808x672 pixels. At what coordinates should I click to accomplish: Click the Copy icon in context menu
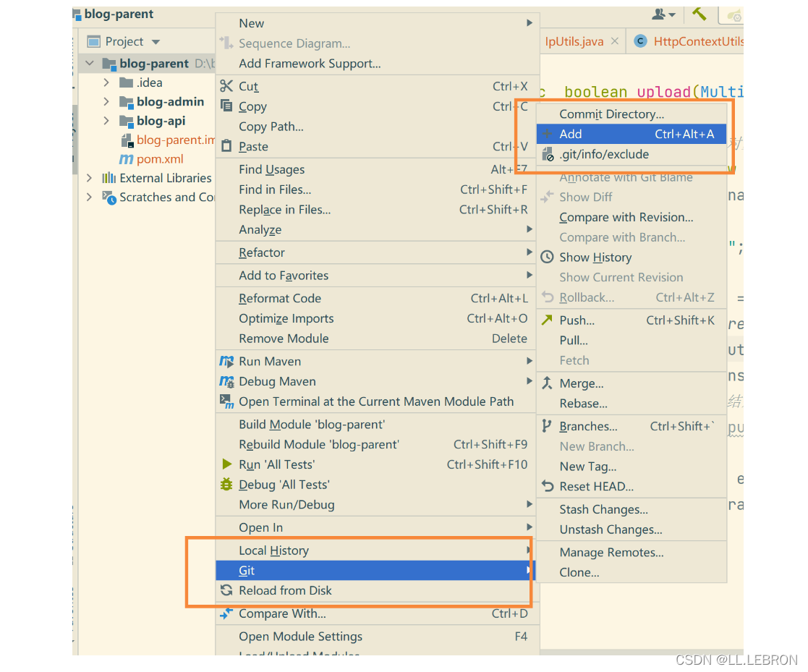point(226,106)
